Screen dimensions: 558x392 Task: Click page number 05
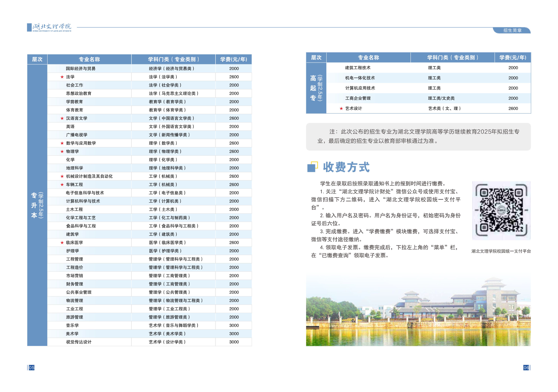pos(32,367)
